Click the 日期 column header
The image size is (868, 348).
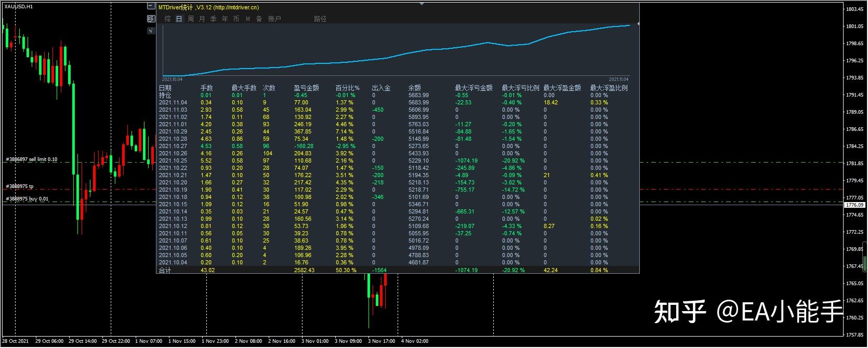point(165,88)
